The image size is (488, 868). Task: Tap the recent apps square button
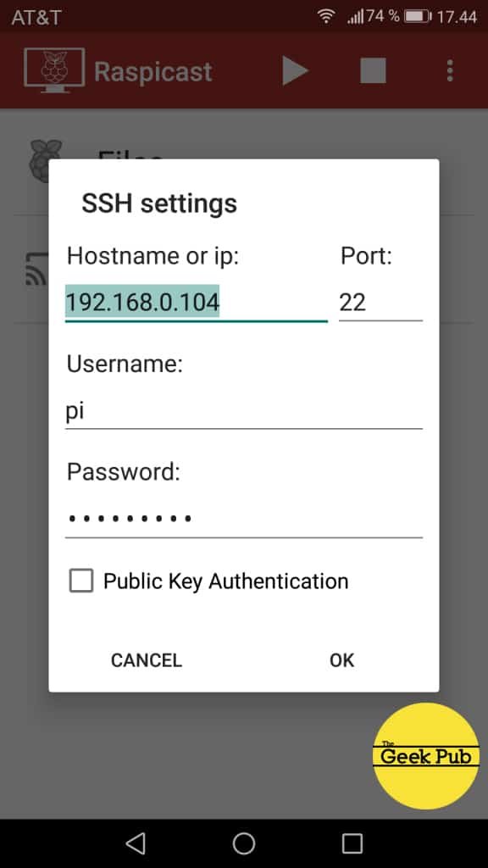pyautogui.click(x=352, y=843)
